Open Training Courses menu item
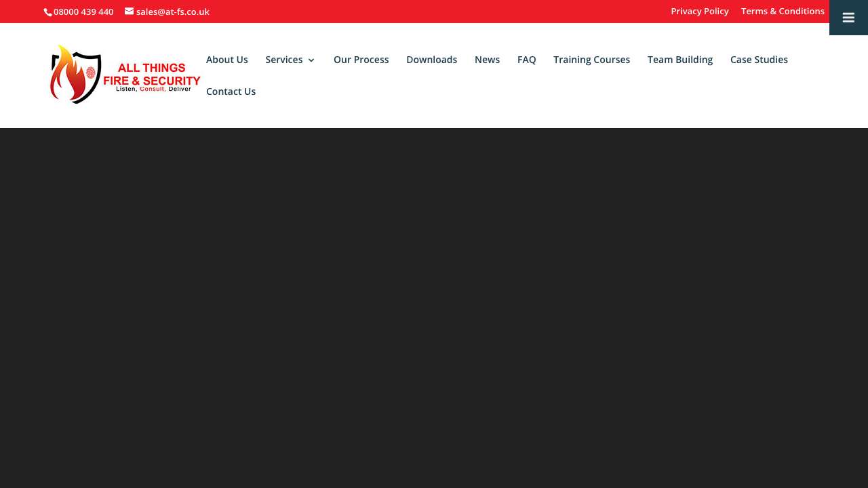This screenshot has height=488, width=868. pyautogui.click(x=591, y=60)
